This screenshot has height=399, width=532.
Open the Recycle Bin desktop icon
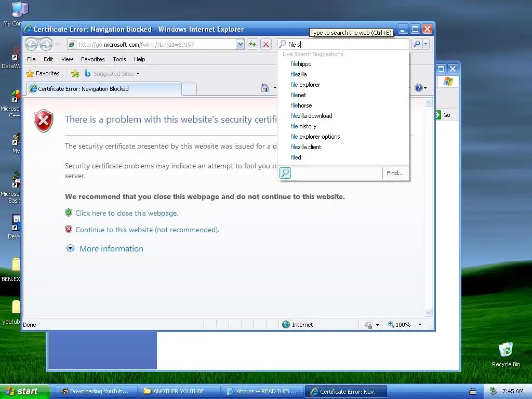(506, 354)
